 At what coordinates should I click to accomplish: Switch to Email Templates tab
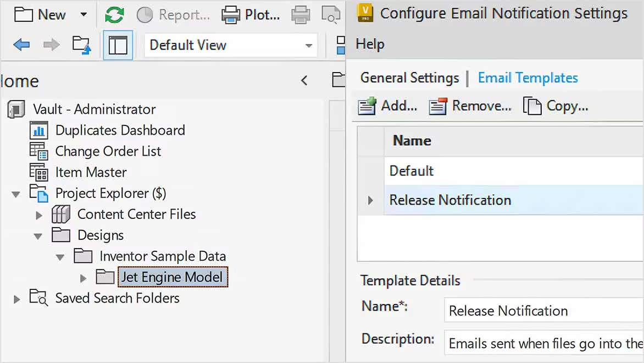click(528, 78)
